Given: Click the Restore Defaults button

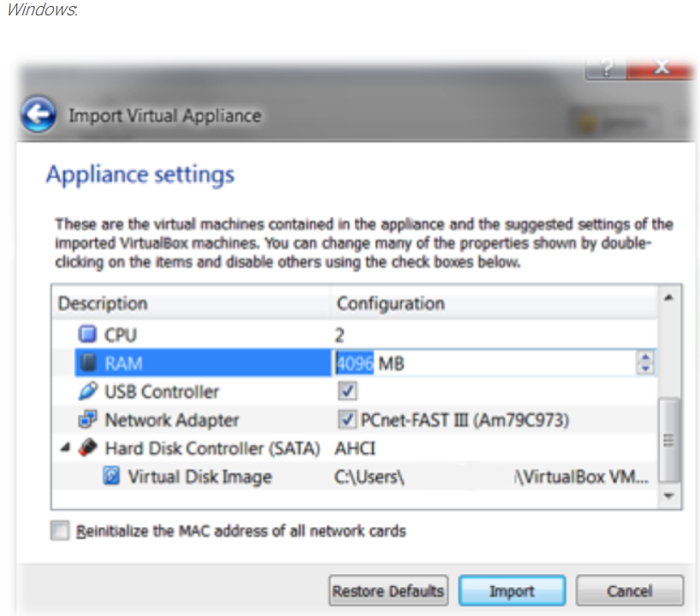Looking at the screenshot, I should [389, 591].
